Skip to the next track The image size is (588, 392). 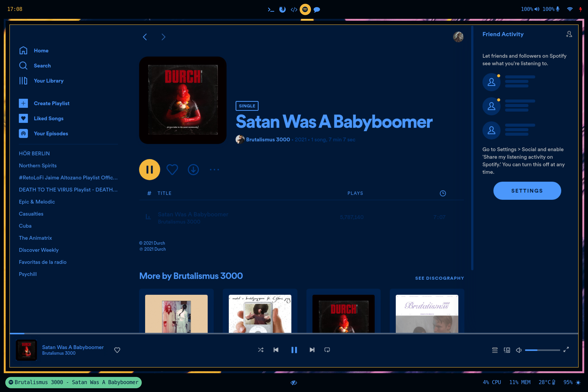(x=312, y=350)
